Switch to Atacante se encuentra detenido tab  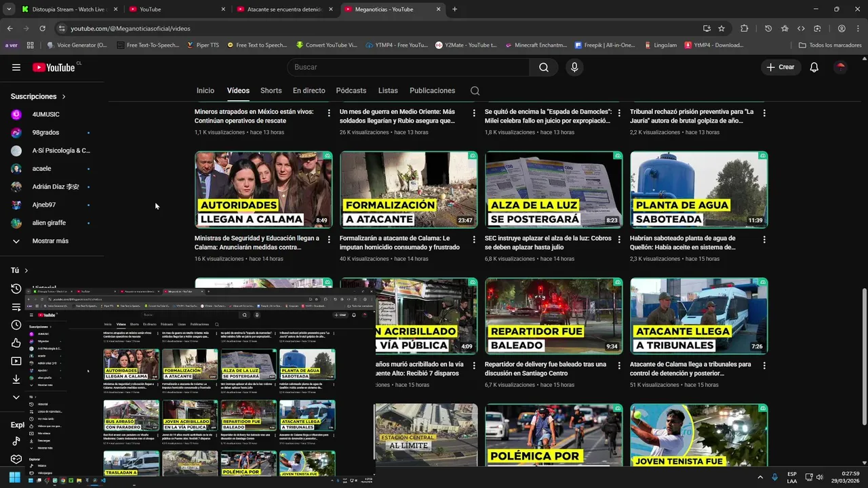(x=285, y=9)
